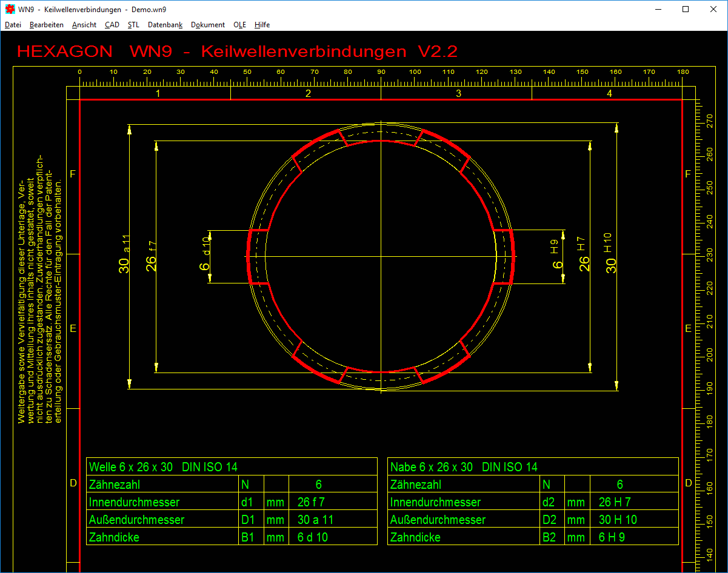Select the 30 H 10 dimension label
This screenshot has height=573, width=728.
[610, 253]
